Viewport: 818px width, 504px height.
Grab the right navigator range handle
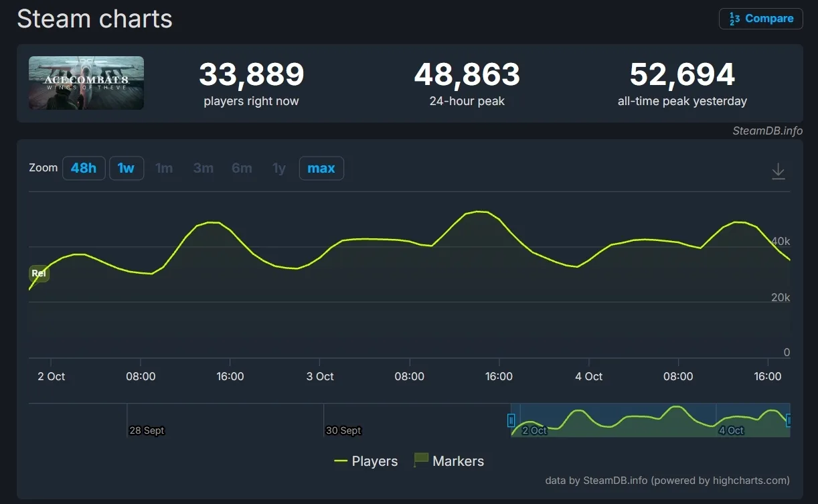coord(789,420)
